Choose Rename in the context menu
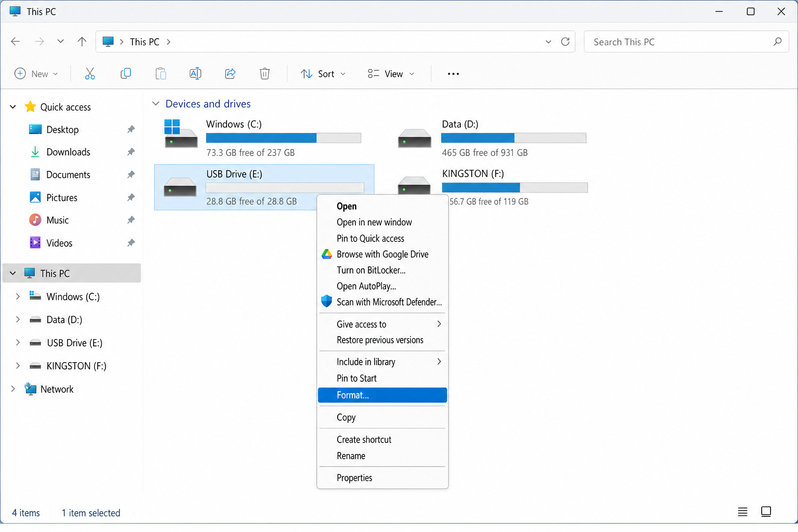This screenshot has width=798, height=532. point(382,456)
